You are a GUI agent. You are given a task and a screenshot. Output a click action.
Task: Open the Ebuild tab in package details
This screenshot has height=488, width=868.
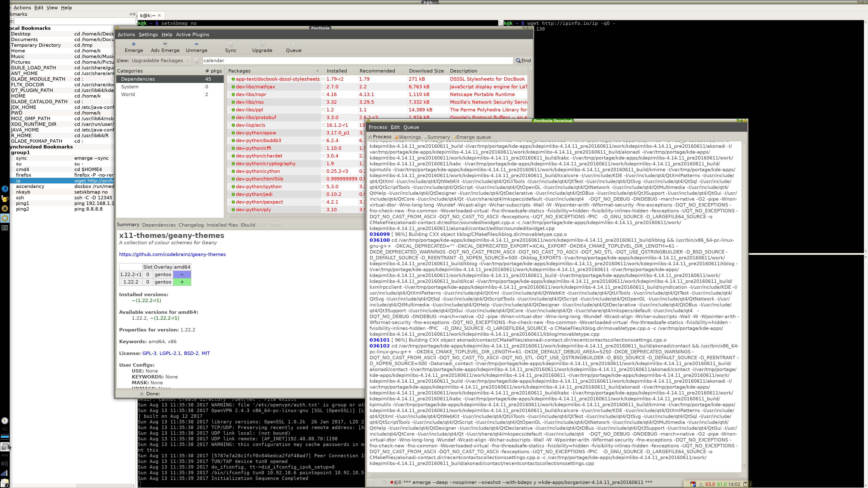[x=248, y=225]
